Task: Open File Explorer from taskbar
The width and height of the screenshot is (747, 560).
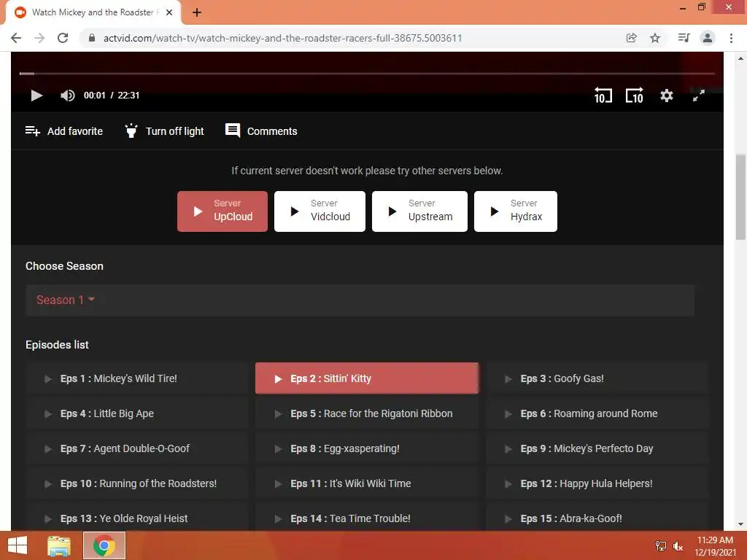Action: pos(59,545)
